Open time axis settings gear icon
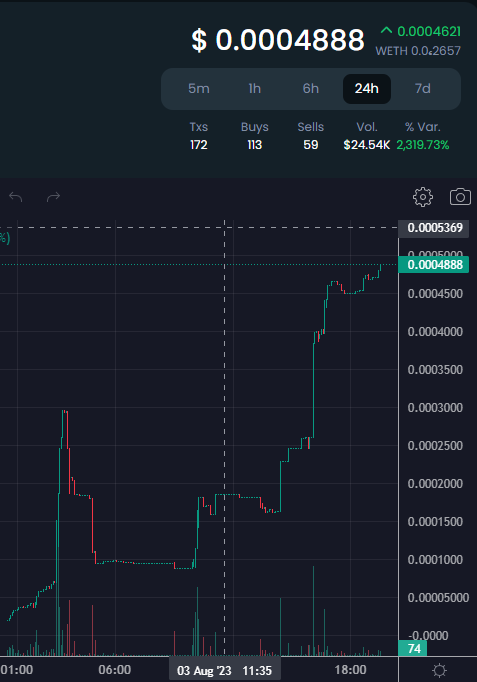Image resolution: width=477 pixels, height=682 pixels. click(439, 670)
